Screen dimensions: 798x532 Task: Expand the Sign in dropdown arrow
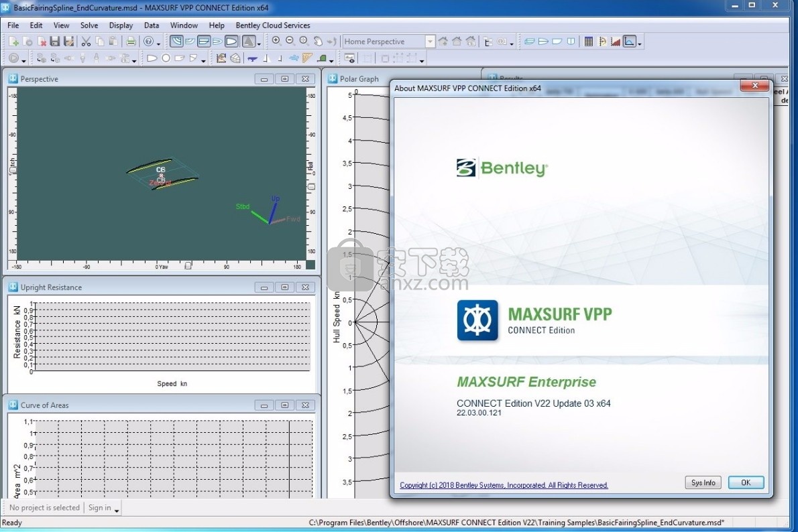117,510
